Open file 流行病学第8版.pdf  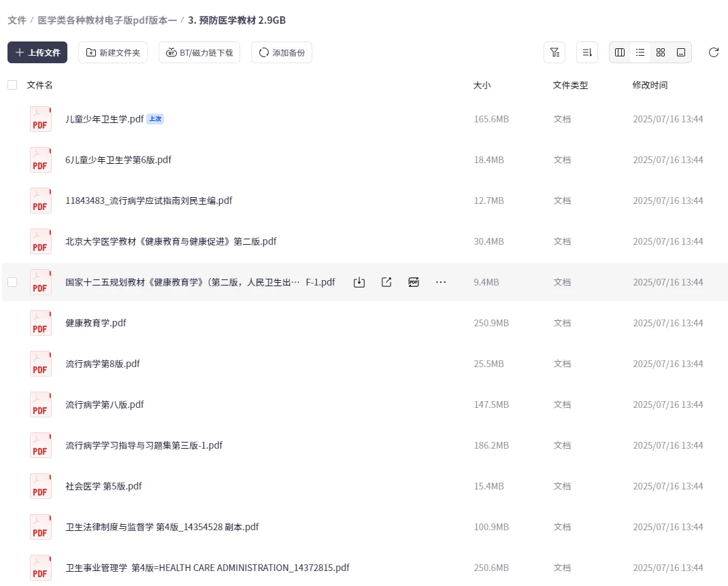[x=103, y=364]
